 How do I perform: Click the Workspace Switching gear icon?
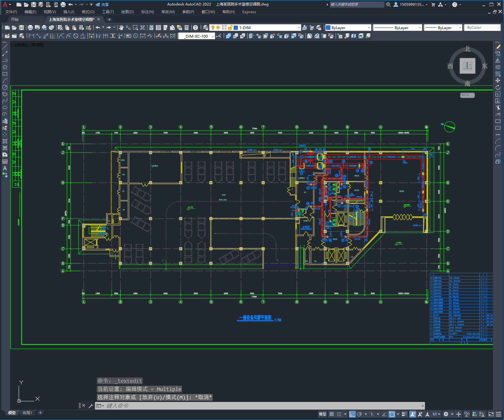coord(446,414)
